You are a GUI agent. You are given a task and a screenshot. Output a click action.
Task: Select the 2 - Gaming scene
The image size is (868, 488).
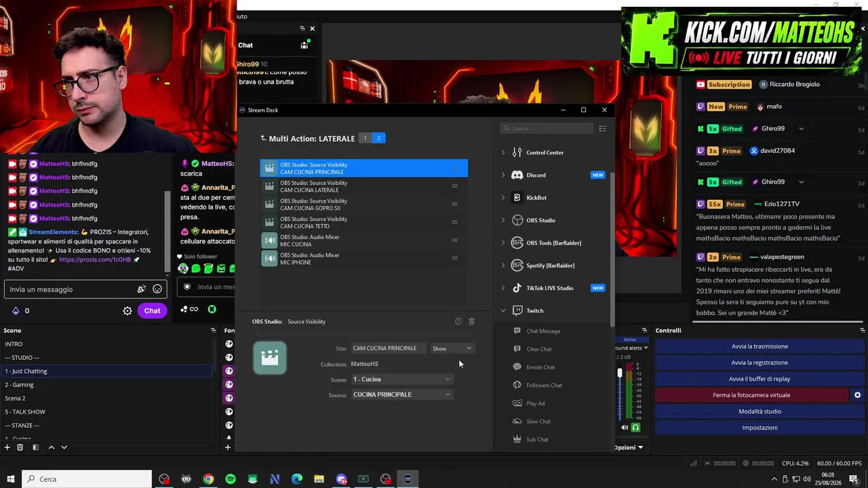106,384
